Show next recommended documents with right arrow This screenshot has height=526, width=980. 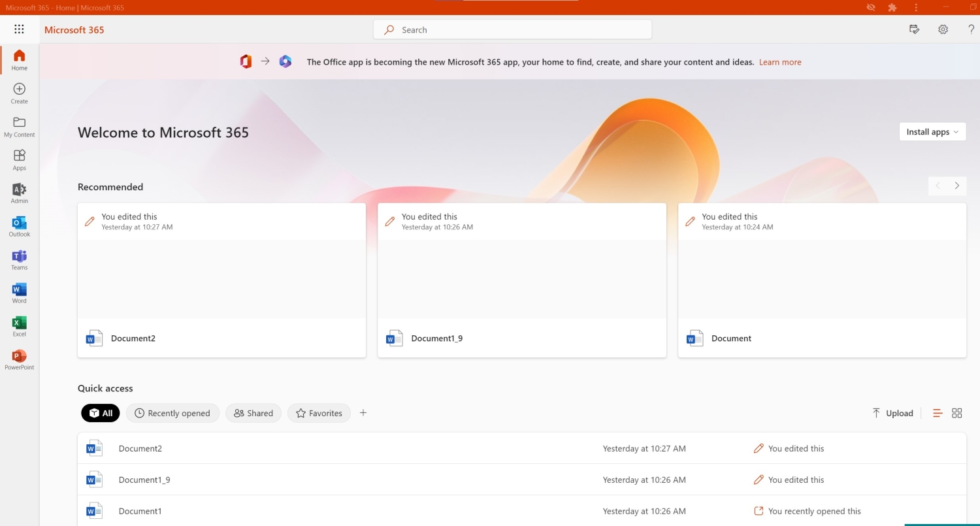tap(957, 186)
